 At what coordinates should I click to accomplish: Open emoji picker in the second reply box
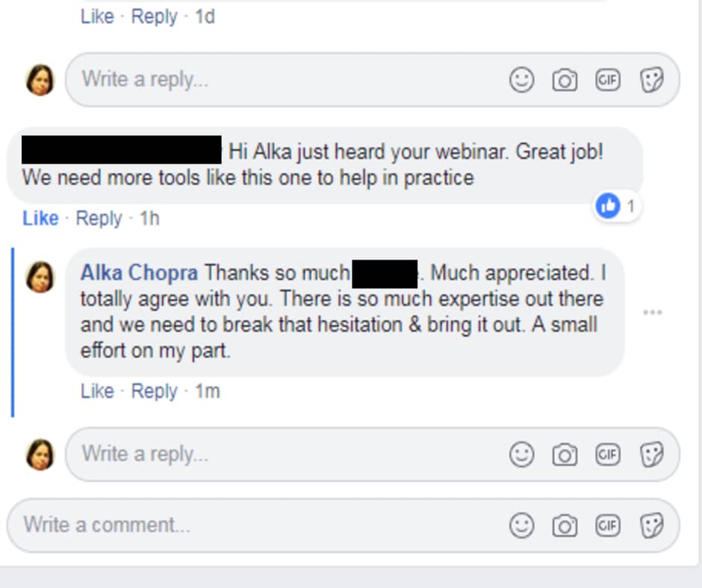(521, 454)
